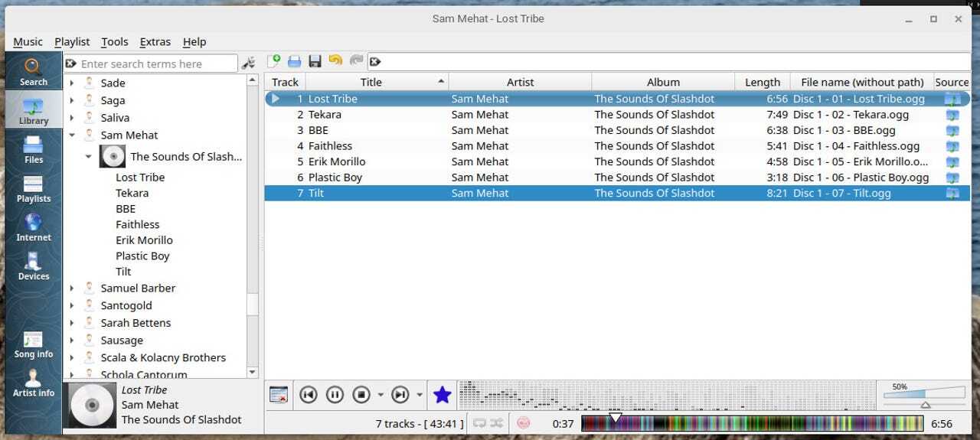Open the Files sidebar view

point(34,149)
